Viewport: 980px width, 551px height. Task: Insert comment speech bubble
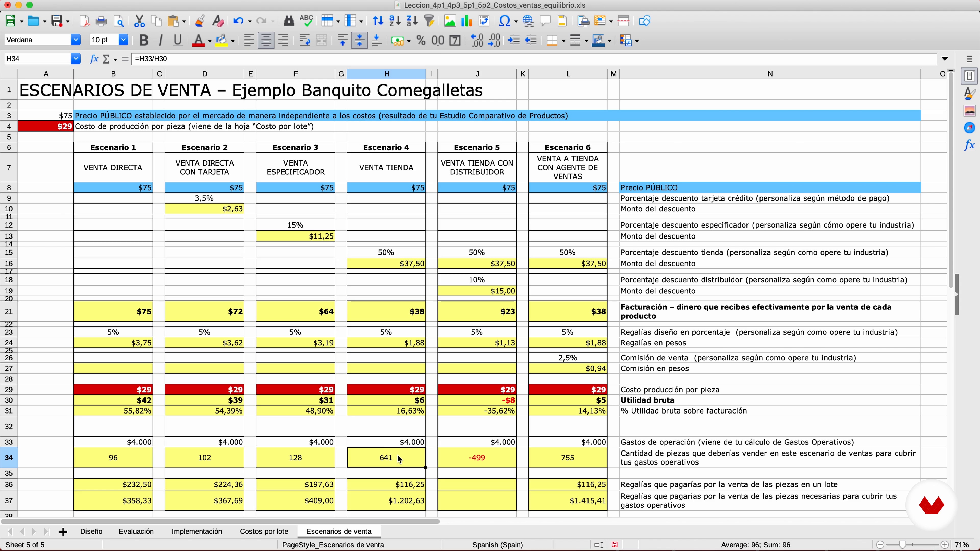tap(545, 21)
